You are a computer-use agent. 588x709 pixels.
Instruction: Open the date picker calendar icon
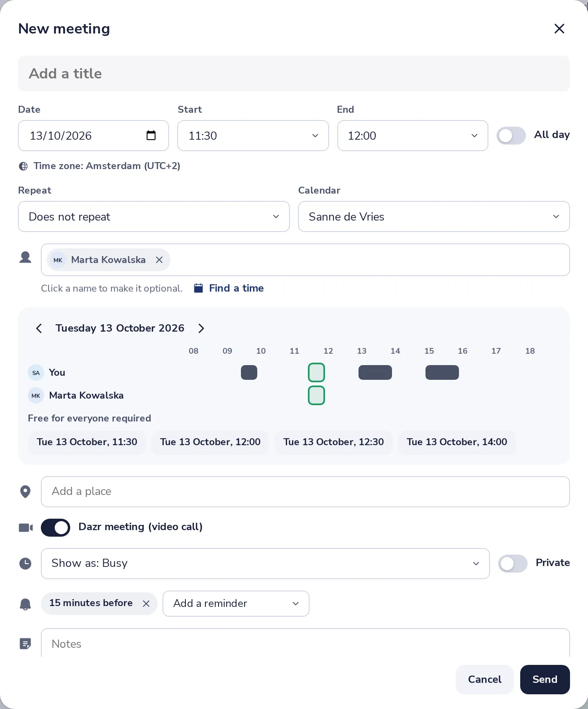[x=151, y=135]
